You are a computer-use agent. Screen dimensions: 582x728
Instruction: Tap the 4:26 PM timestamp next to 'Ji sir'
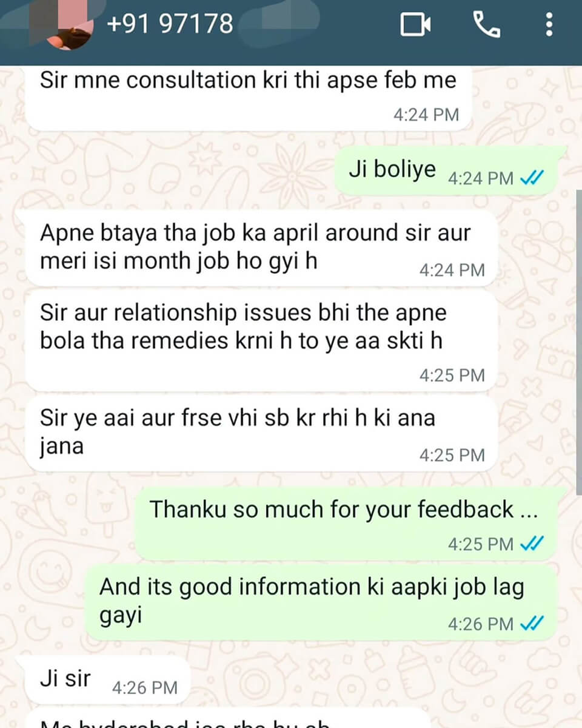coord(145,687)
